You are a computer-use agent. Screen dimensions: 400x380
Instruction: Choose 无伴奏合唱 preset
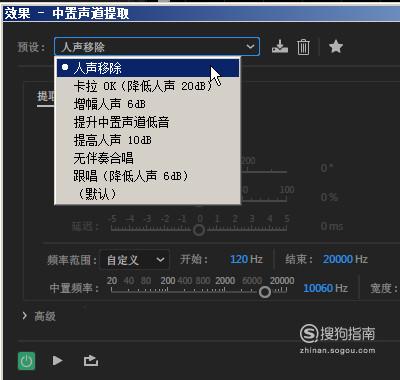148,158
